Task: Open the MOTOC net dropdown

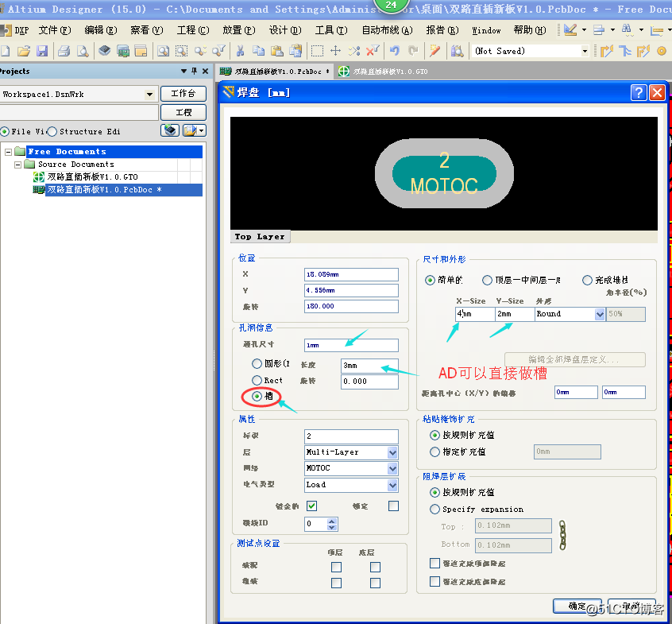Action: (392, 468)
